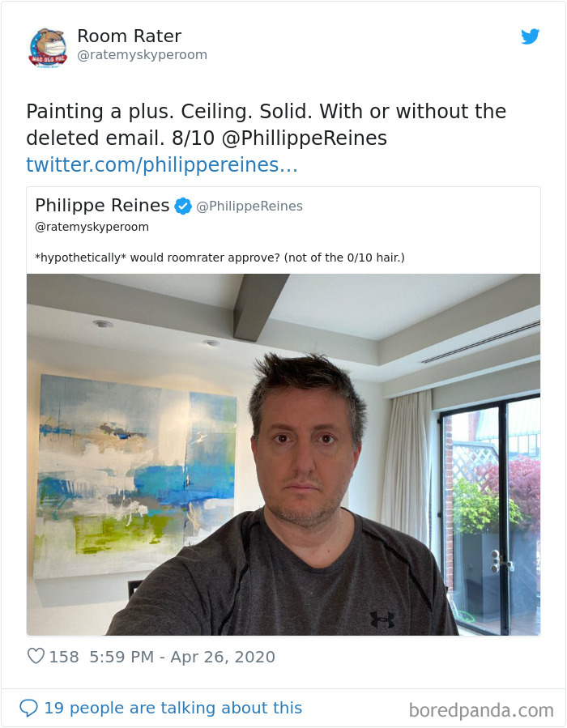Viewport: 567px width, 728px height.
Task: Open the @PhillippeReines mention in tweet
Action: tap(305, 138)
